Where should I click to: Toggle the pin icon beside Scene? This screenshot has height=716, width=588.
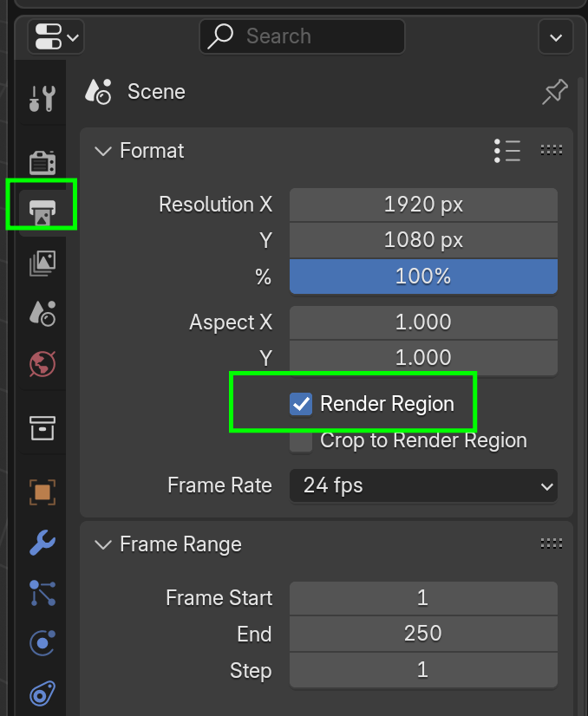554,92
